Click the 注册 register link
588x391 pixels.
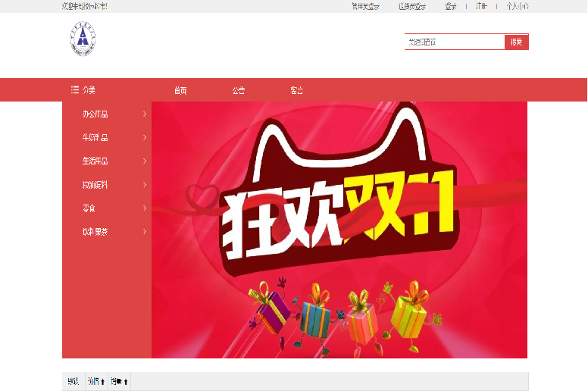(481, 6)
